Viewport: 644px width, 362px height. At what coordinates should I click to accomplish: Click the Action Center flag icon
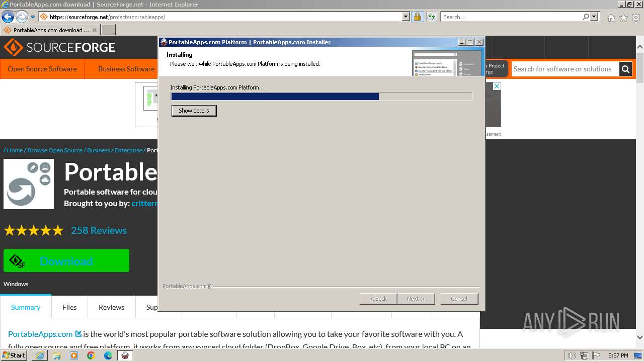click(x=596, y=355)
